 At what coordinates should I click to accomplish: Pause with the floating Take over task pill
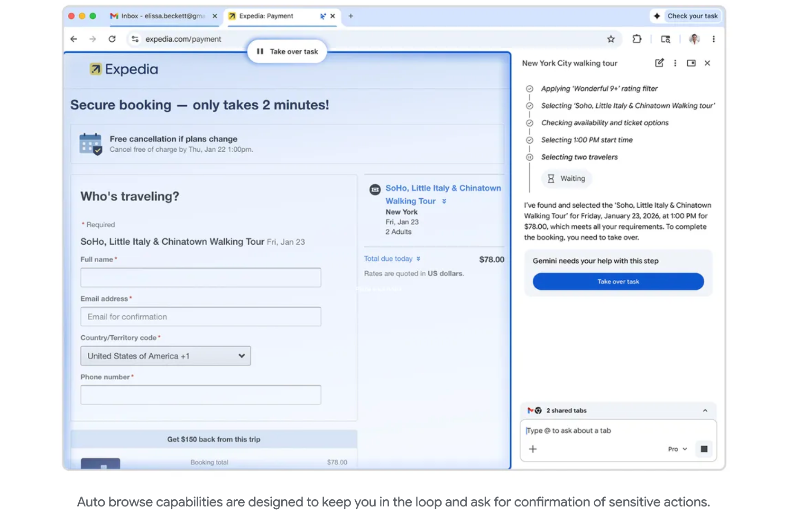(x=287, y=52)
